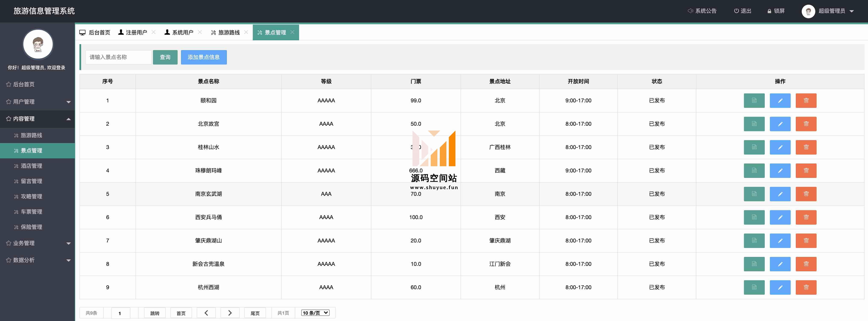Switch to the 后台首页 tab

[95, 32]
